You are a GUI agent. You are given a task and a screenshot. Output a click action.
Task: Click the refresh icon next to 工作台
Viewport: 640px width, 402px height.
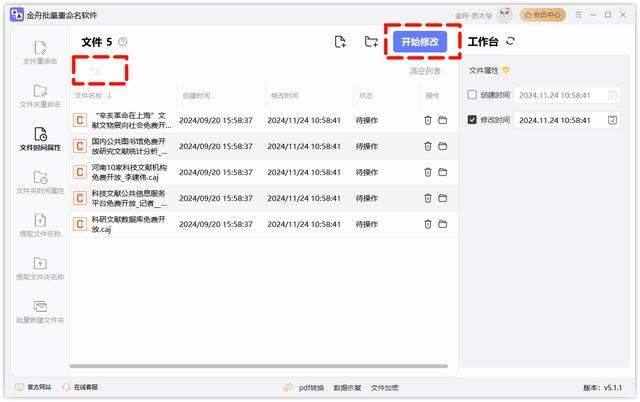(511, 42)
